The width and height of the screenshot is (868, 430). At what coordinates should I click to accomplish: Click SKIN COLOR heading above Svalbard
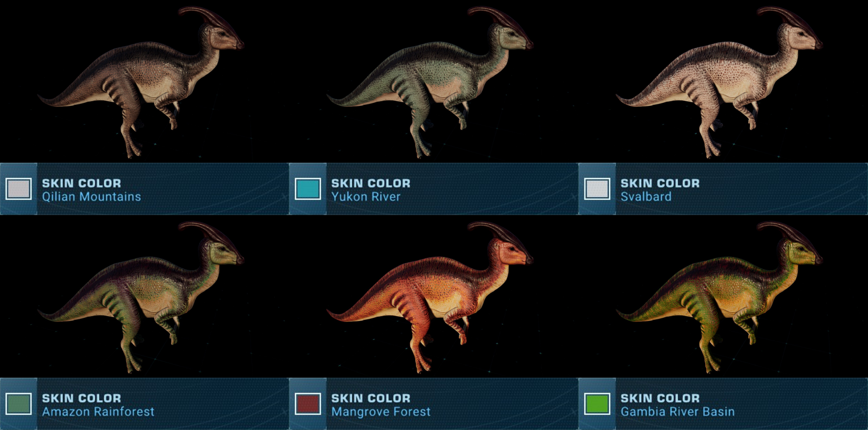click(x=660, y=183)
